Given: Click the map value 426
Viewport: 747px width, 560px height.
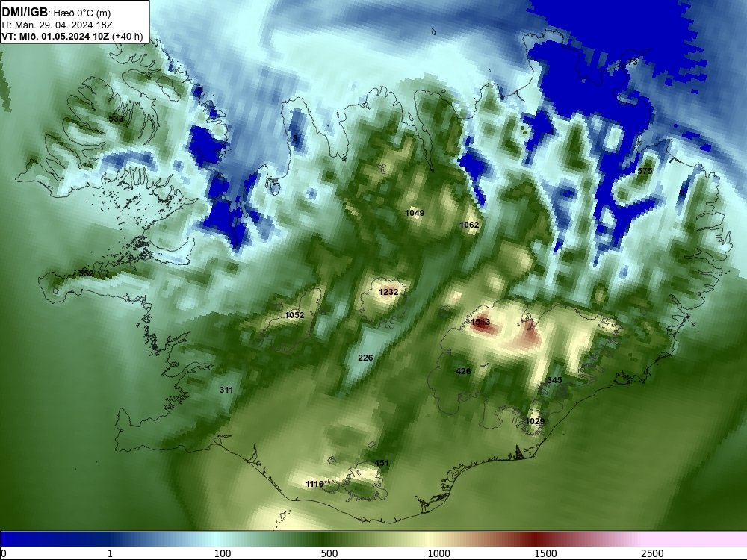Looking at the screenshot, I should [x=463, y=371].
